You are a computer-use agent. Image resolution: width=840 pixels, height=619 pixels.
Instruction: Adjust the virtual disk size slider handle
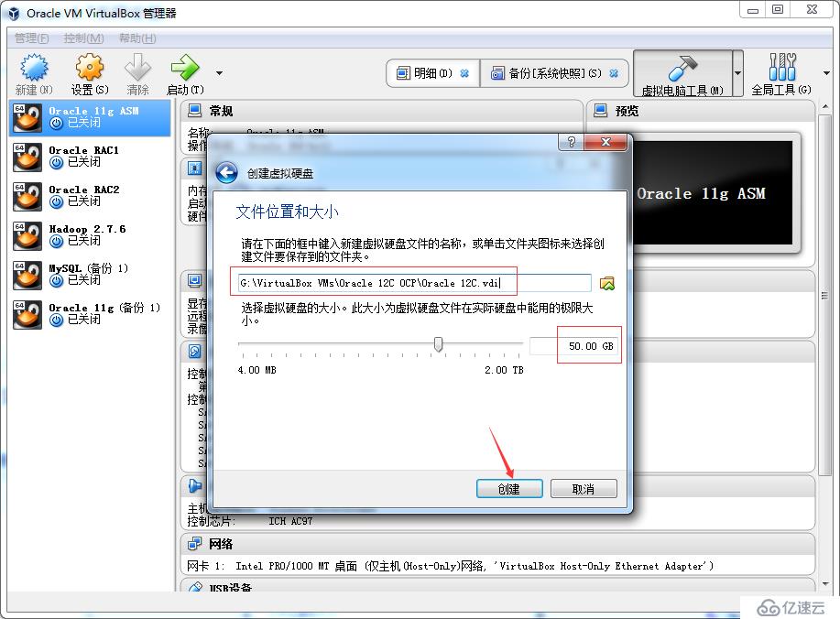(438, 344)
